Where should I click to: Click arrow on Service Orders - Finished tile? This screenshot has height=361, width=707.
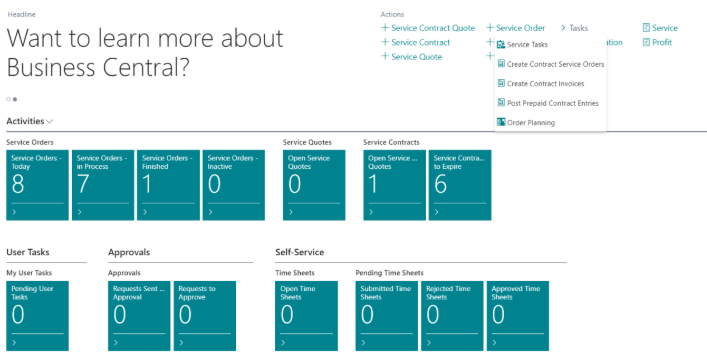click(145, 212)
